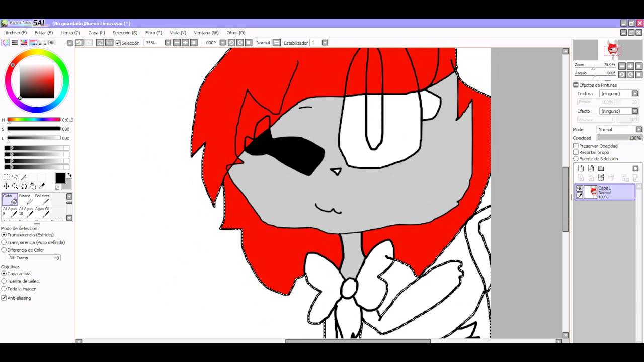644x362 pixels.
Task: Hide Capa1 layer with eye icon
Action: click(579, 189)
